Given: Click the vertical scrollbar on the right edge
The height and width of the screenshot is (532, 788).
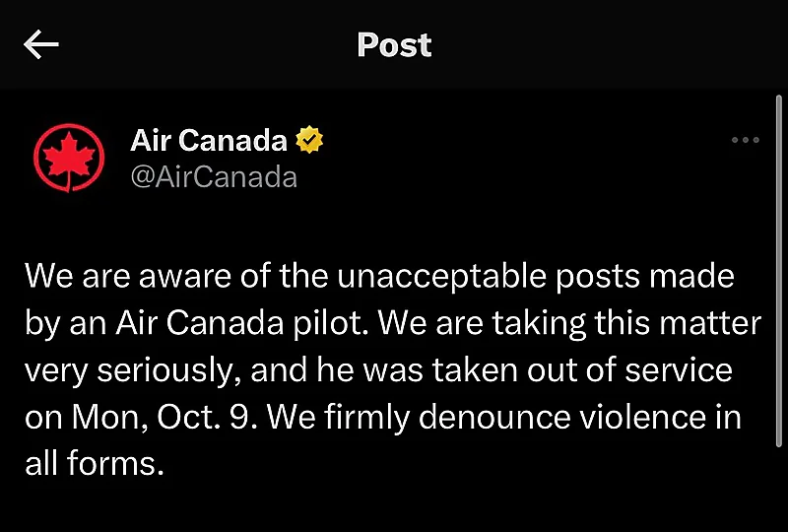Looking at the screenshot, I should point(779,271).
